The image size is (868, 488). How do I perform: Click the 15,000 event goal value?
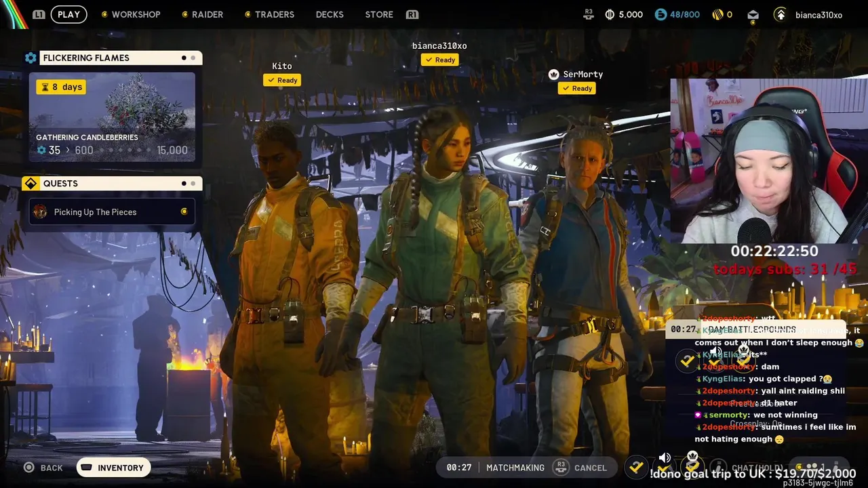(x=172, y=150)
